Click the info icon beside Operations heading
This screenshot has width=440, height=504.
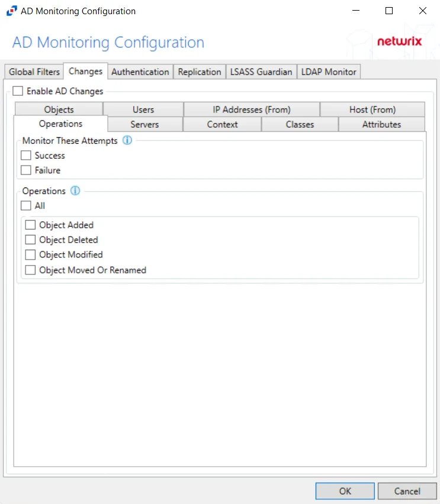coord(75,190)
